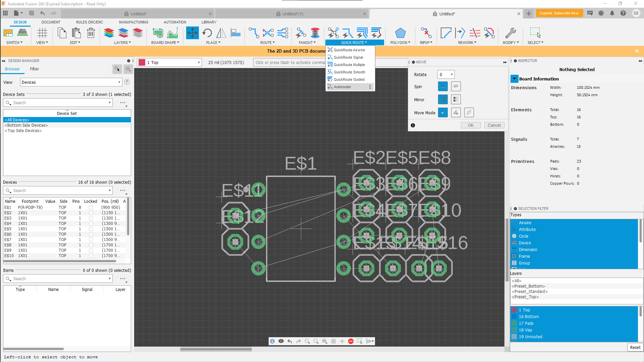Expand the Device Sets dropdown
644x362 pixels.
point(109,103)
